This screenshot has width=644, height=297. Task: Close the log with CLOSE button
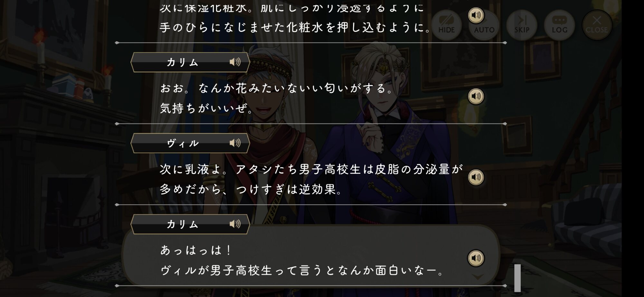point(597,25)
